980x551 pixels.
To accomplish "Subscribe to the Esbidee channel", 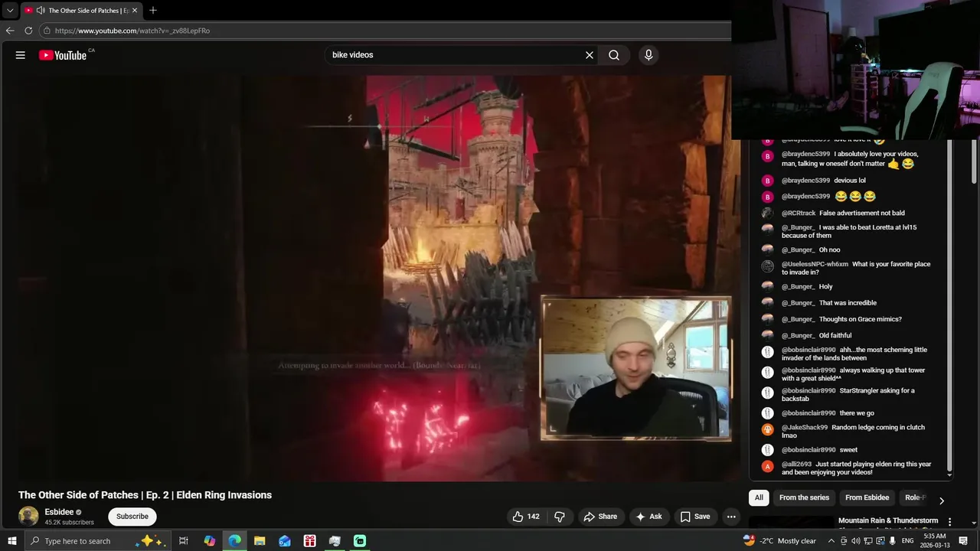I will tap(132, 517).
